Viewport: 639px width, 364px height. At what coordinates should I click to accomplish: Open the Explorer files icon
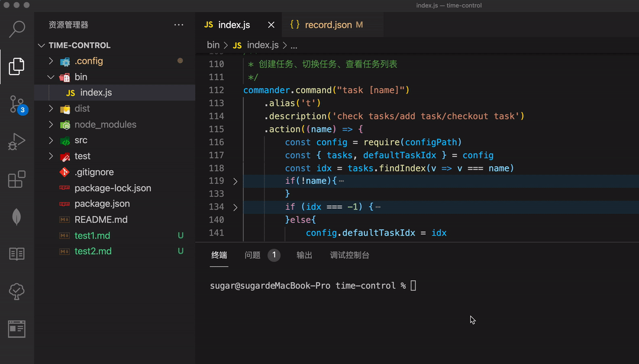17,66
